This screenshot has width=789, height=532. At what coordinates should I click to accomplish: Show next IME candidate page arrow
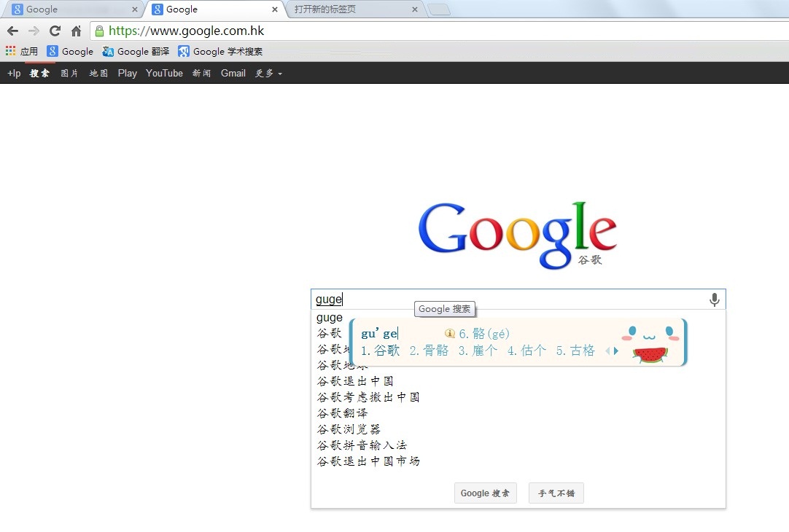[x=616, y=350]
